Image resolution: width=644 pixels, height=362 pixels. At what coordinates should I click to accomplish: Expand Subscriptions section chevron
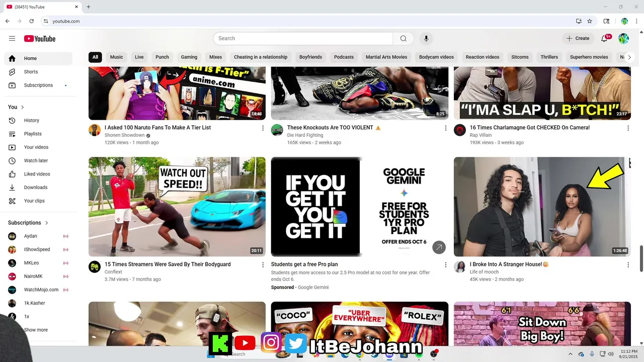point(47,223)
